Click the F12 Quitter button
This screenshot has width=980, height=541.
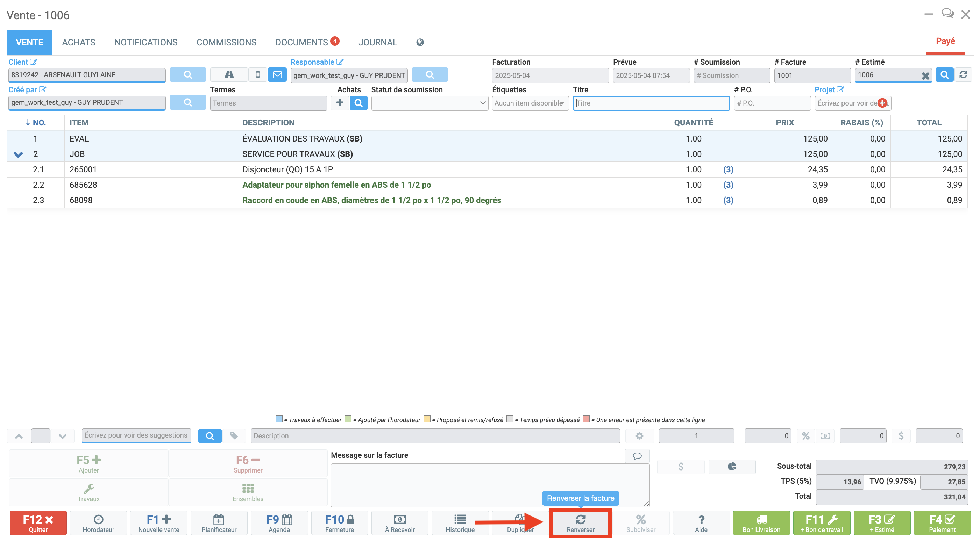point(38,523)
